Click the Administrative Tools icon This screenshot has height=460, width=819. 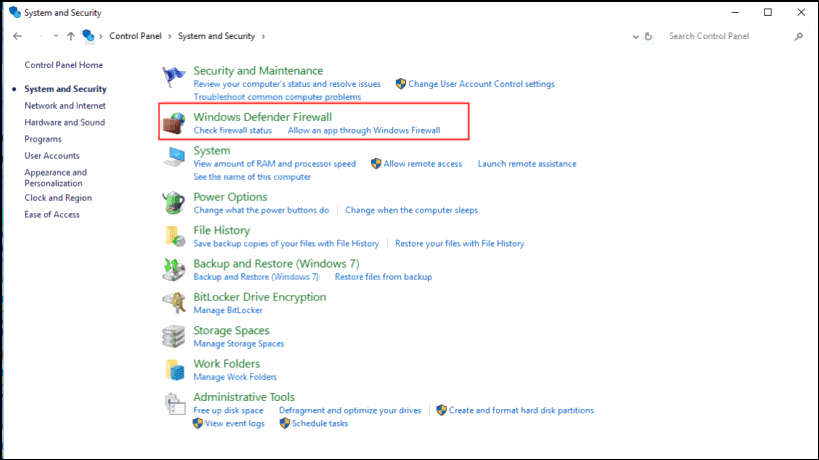(174, 404)
